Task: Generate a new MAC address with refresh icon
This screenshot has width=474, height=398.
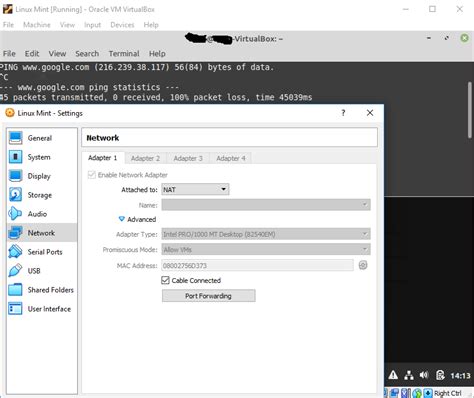Action: point(363,265)
